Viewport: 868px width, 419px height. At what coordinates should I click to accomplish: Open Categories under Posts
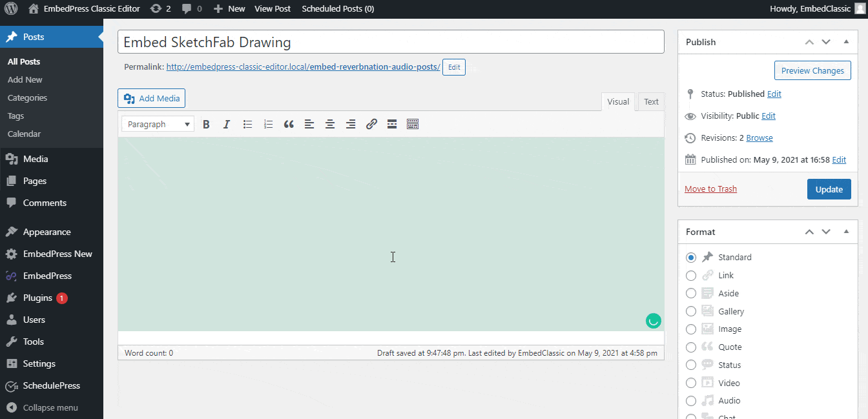click(28, 98)
